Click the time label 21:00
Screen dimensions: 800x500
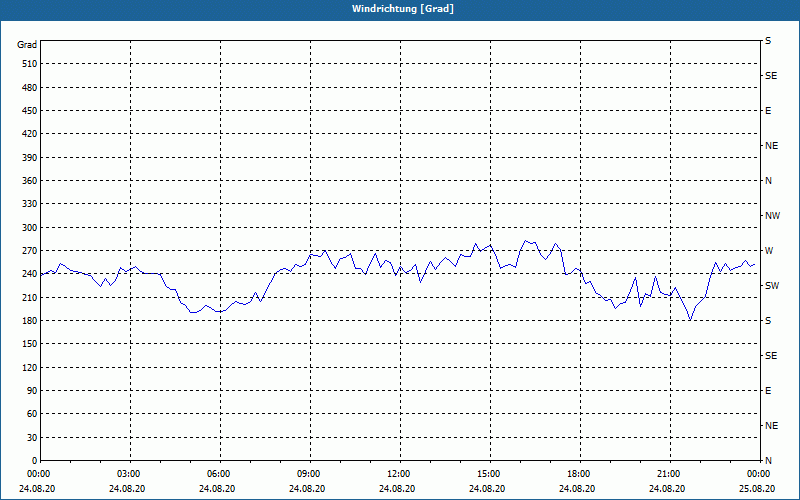pos(667,474)
